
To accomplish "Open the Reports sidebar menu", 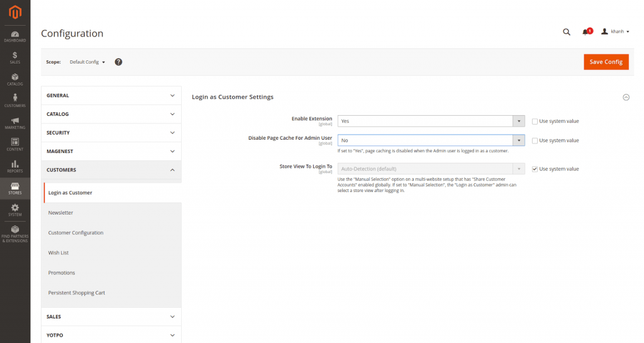I will tap(15, 166).
